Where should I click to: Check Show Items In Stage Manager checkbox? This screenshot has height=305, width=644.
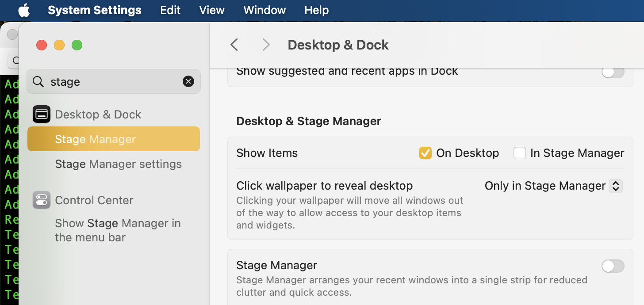(520, 153)
